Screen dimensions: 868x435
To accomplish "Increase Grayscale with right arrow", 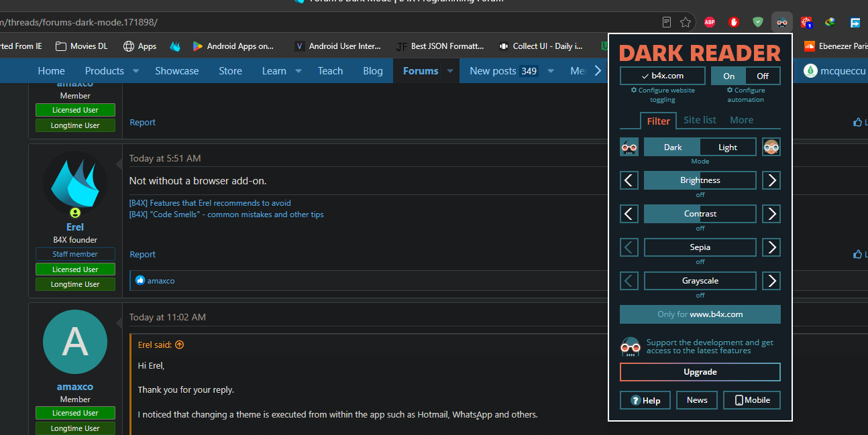I will coord(771,281).
